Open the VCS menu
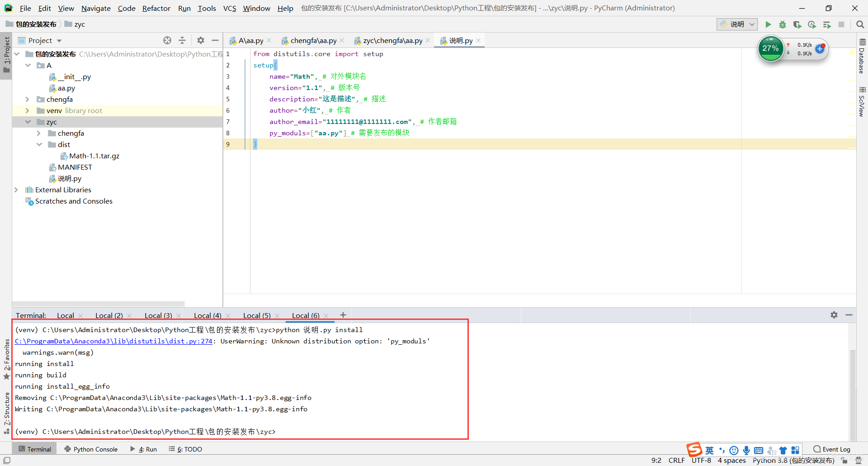The width and height of the screenshot is (868, 466). [x=230, y=8]
